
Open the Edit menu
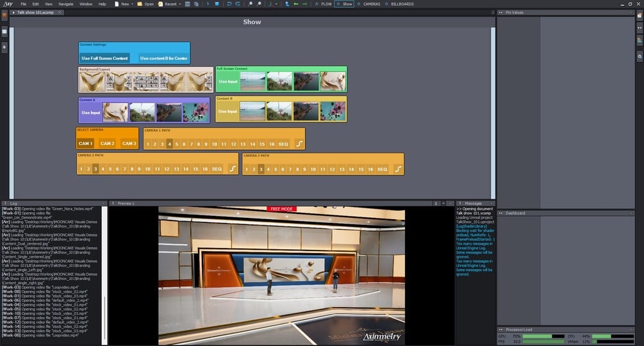(x=36, y=4)
